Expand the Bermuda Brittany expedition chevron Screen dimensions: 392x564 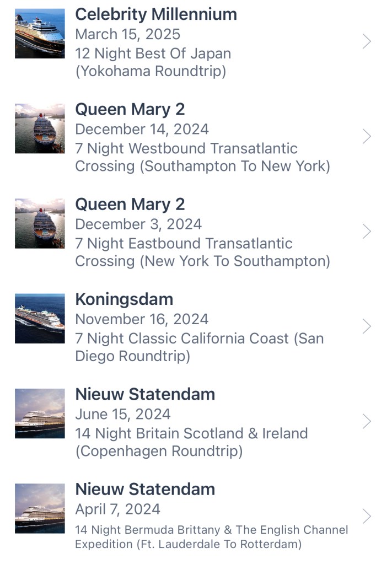coord(367,516)
